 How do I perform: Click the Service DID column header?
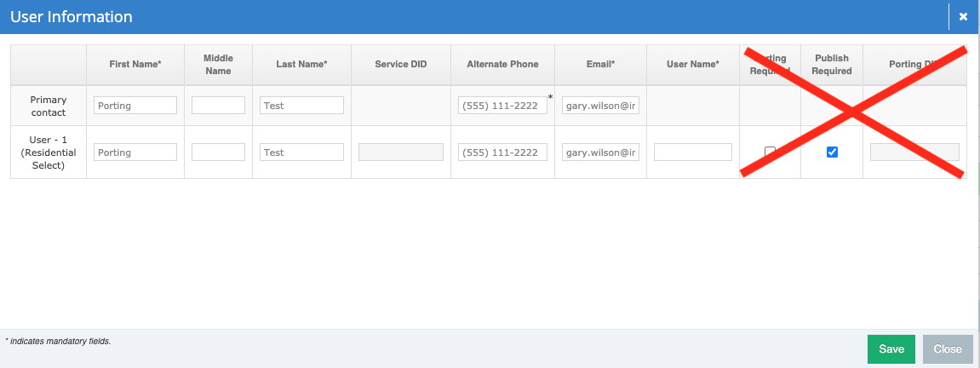(401, 65)
